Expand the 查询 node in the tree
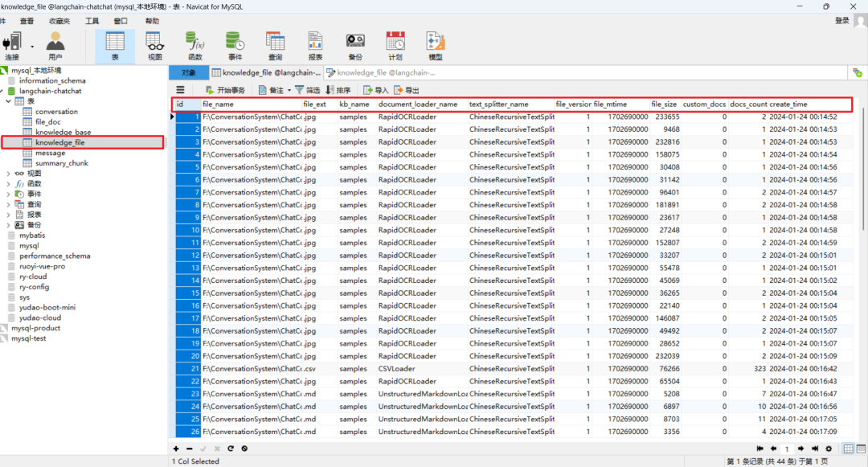 click(x=8, y=204)
